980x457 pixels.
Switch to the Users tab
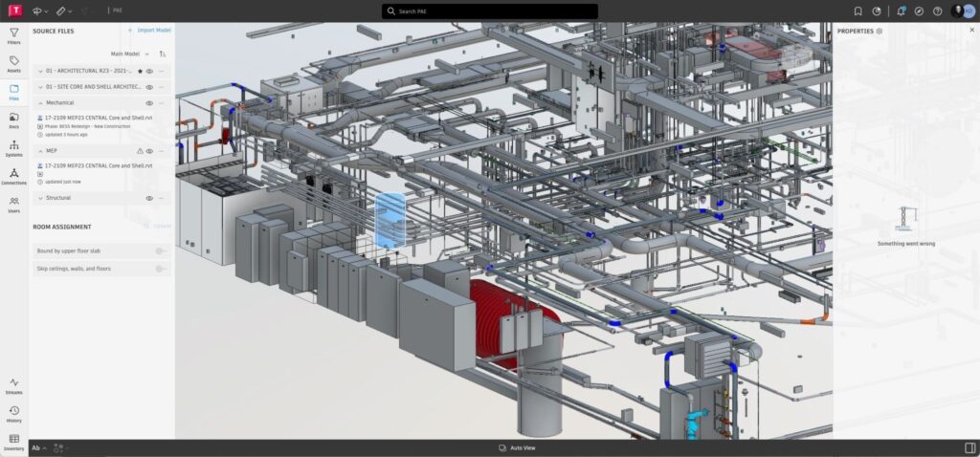point(13,204)
